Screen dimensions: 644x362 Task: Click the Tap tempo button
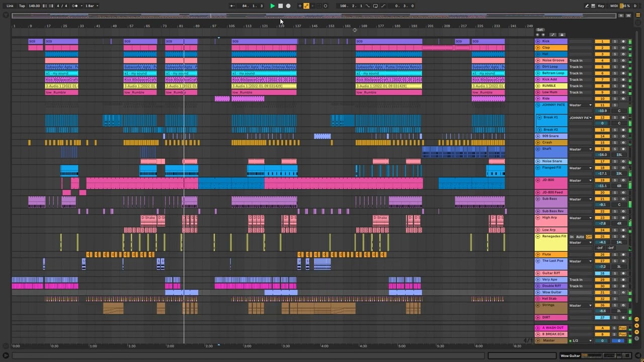tap(22, 6)
